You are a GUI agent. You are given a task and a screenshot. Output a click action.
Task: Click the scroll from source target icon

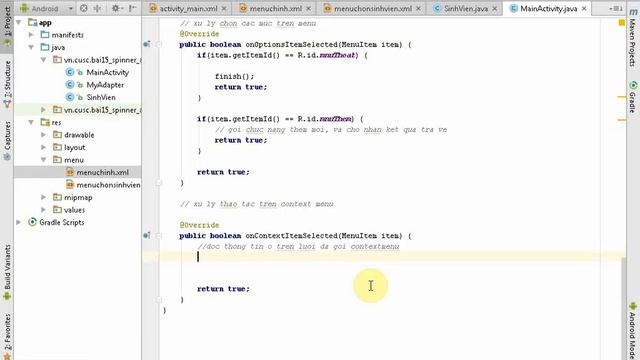[84, 8]
